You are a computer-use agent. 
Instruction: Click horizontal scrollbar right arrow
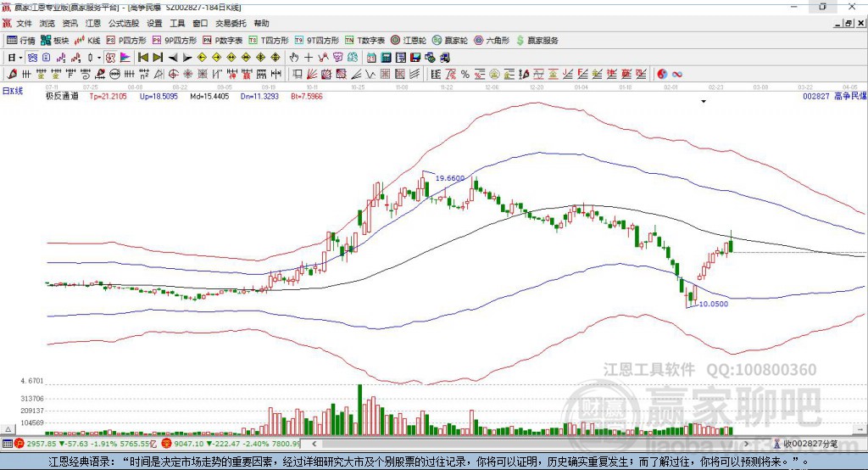click(x=746, y=444)
